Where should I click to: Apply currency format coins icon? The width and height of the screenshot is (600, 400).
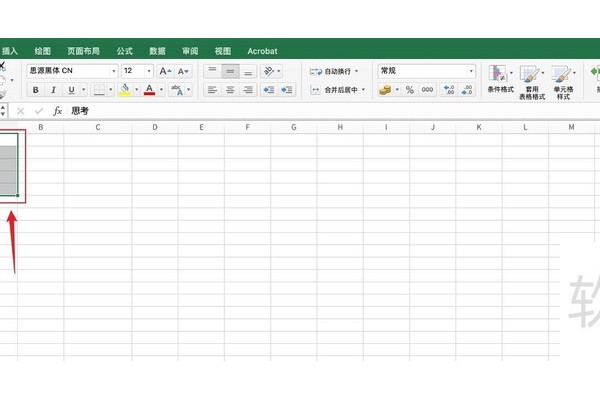coord(385,90)
